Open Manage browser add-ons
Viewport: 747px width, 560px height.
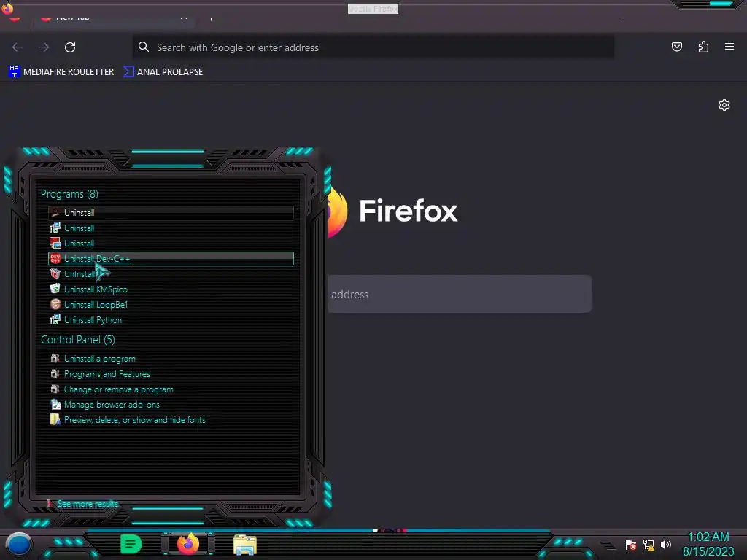[x=171, y=404]
